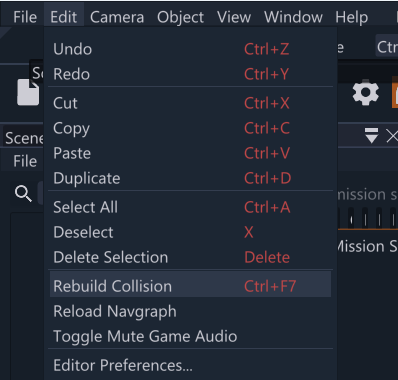This screenshot has width=398, height=380.
Task: Click the Scene panel File menu
Action: (x=25, y=161)
